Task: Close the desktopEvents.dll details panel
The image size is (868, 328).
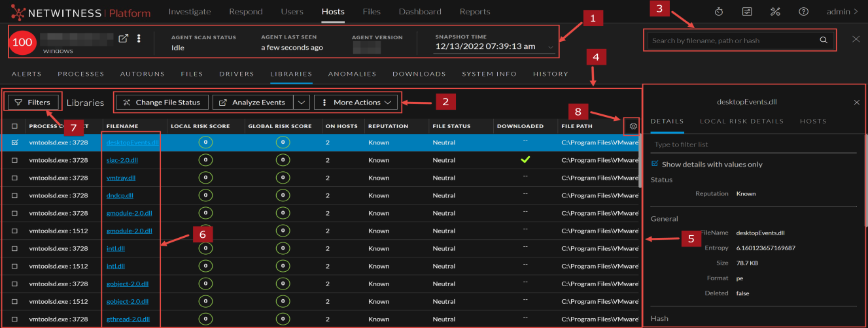Action: pyautogui.click(x=857, y=103)
